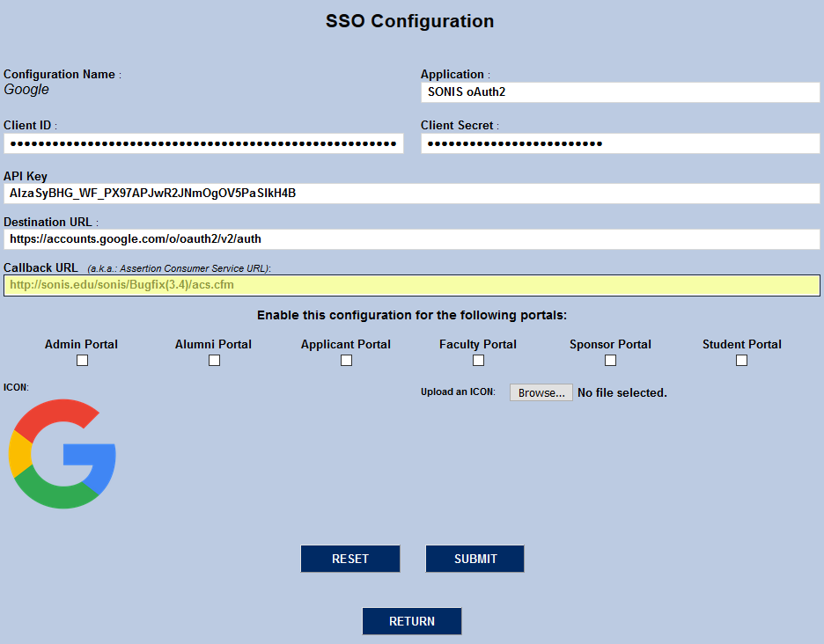
Task: Click inside the API Key field
Action: [411, 193]
